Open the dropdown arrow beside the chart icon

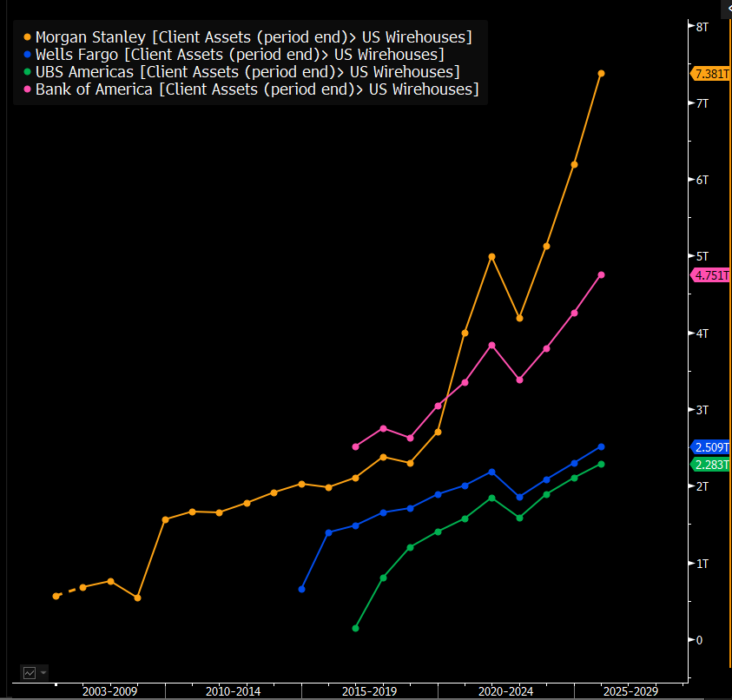pyautogui.click(x=43, y=673)
